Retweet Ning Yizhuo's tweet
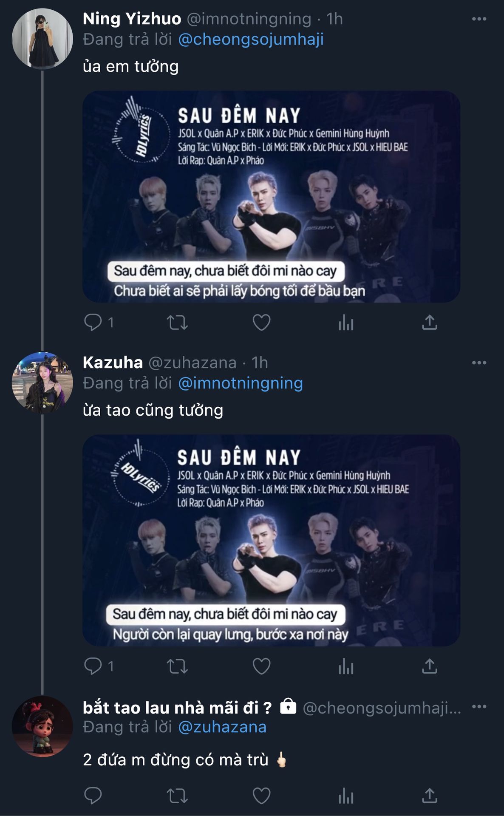This screenshot has height=816, width=504. tap(177, 323)
